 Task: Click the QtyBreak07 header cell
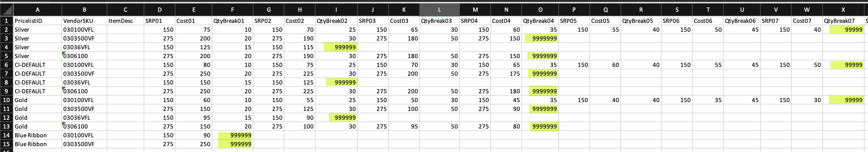pyautogui.click(x=843, y=21)
